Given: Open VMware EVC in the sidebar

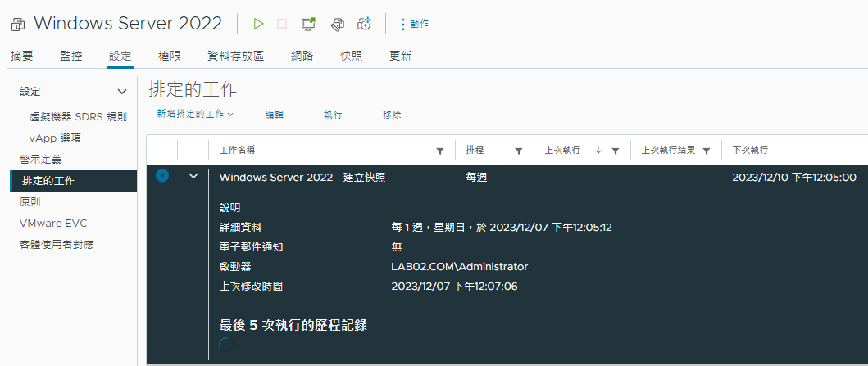Looking at the screenshot, I should [53, 224].
